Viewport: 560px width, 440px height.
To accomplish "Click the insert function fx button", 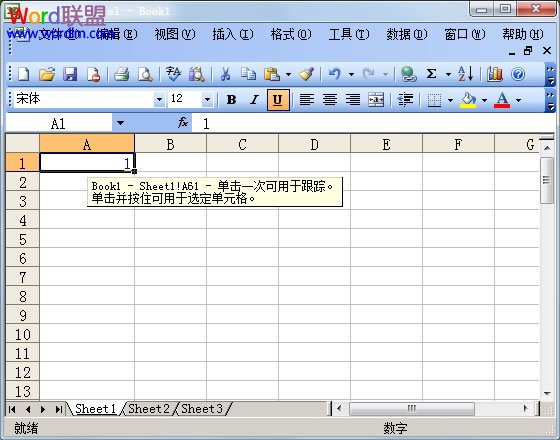I will tap(183, 123).
